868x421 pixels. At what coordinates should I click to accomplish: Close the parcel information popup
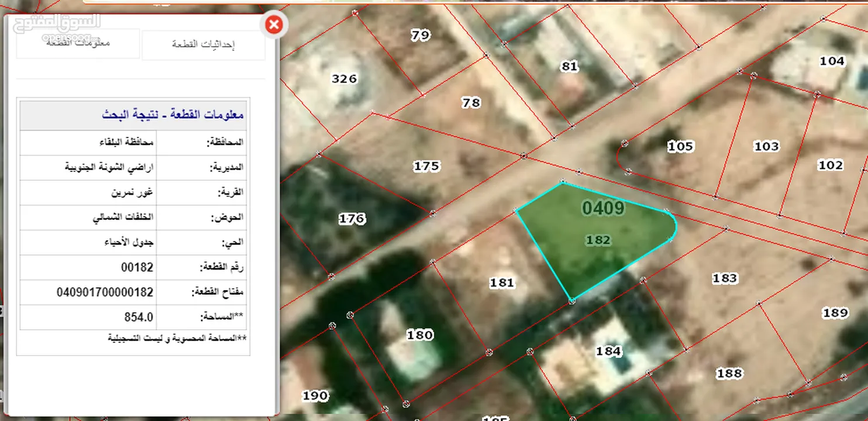[274, 25]
